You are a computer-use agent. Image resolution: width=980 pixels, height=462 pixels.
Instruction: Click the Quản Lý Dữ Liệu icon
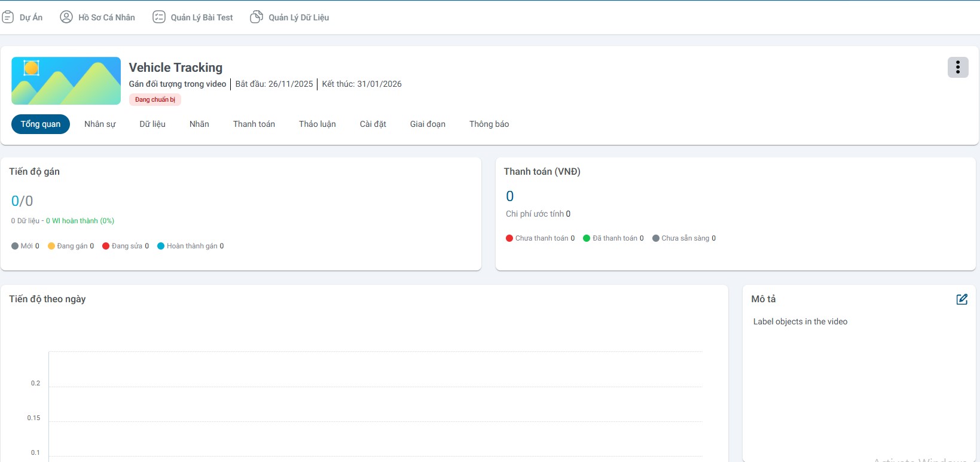point(257,17)
